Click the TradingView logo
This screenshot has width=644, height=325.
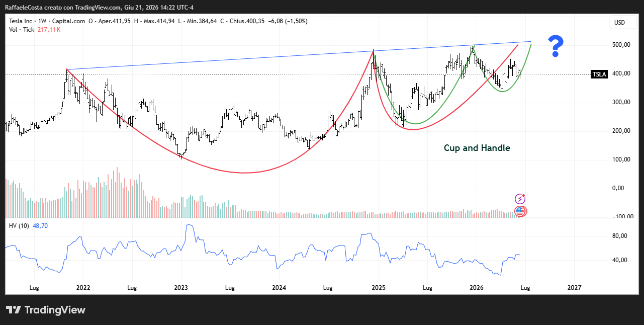pos(45,310)
